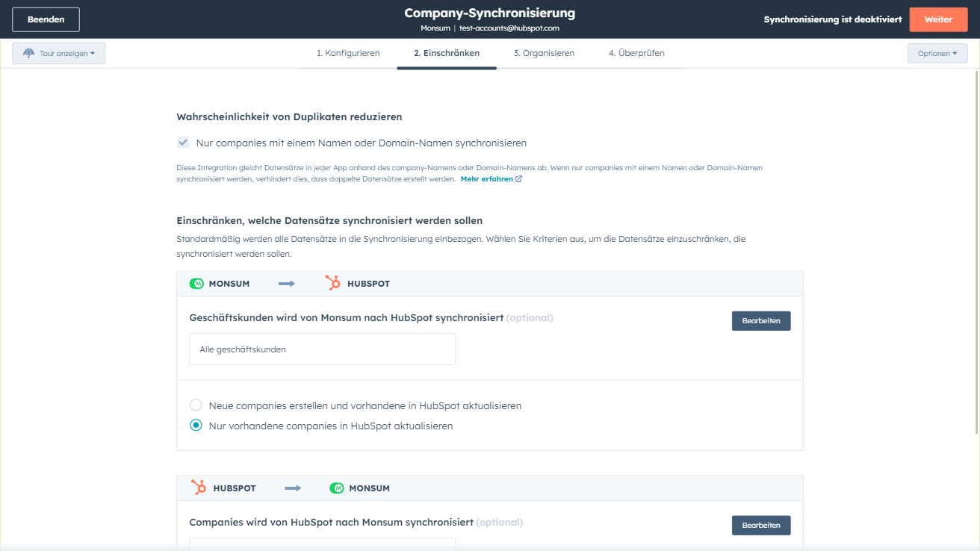Image resolution: width=980 pixels, height=551 pixels.
Task: Select 'Nur vorhandene companies in HubSpot aktualisieren'
Action: (x=196, y=426)
